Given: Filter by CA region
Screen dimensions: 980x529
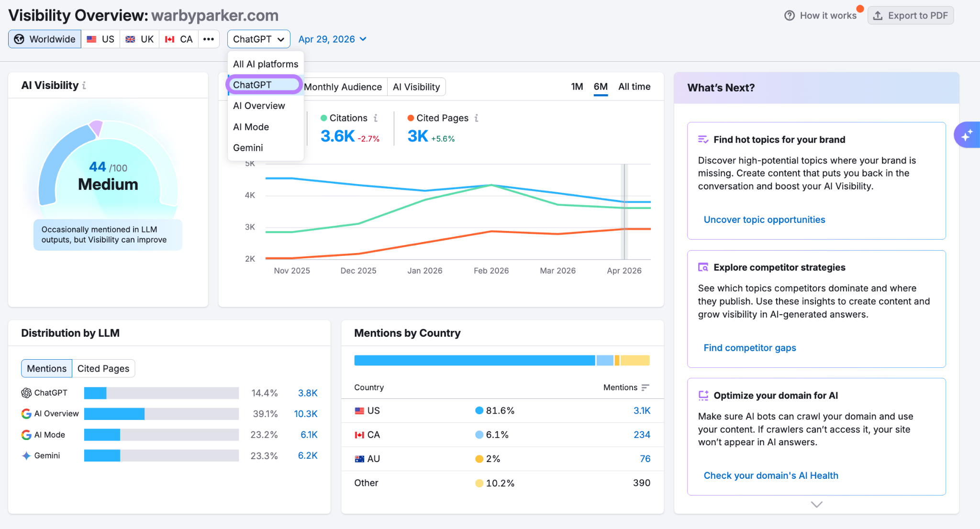Looking at the screenshot, I should tap(178, 39).
